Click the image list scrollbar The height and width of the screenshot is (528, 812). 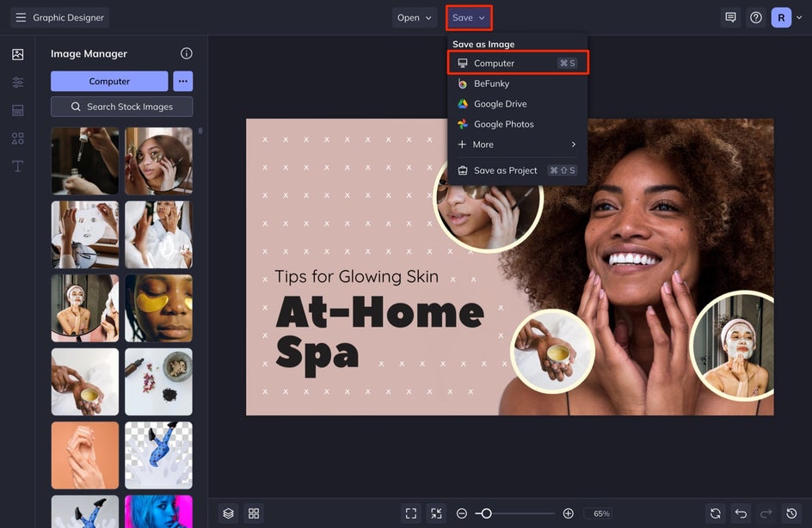point(200,131)
